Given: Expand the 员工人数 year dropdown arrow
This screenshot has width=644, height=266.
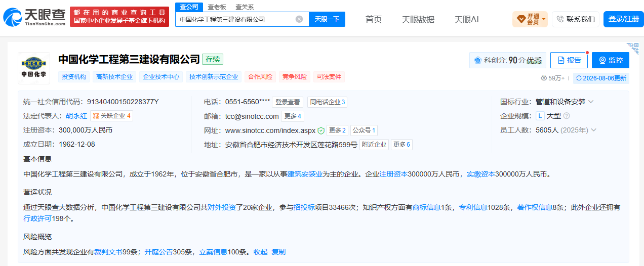Looking at the screenshot, I should [x=594, y=130].
